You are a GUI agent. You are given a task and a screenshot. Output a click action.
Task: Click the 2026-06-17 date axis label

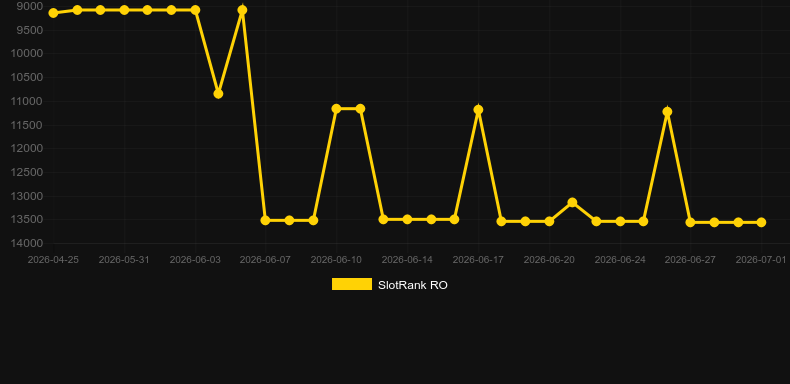pyautogui.click(x=478, y=260)
